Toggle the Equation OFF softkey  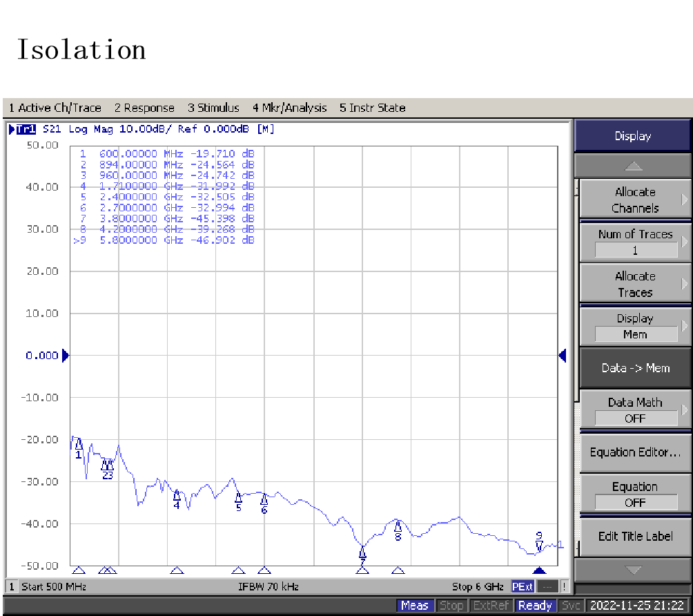pos(635,494)
